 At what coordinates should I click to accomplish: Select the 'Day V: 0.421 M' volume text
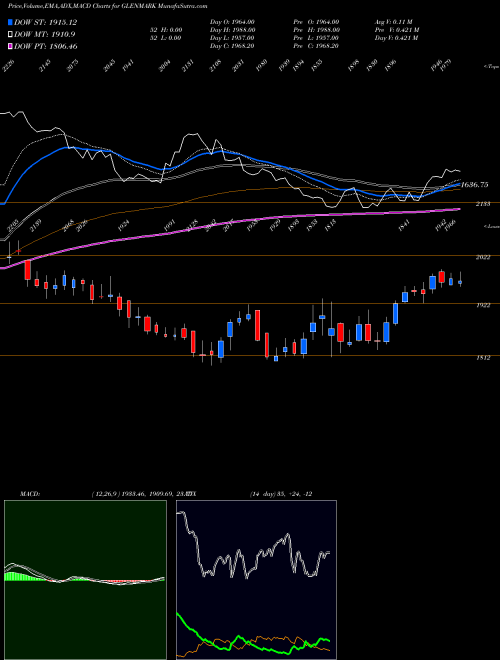[396, 38]
